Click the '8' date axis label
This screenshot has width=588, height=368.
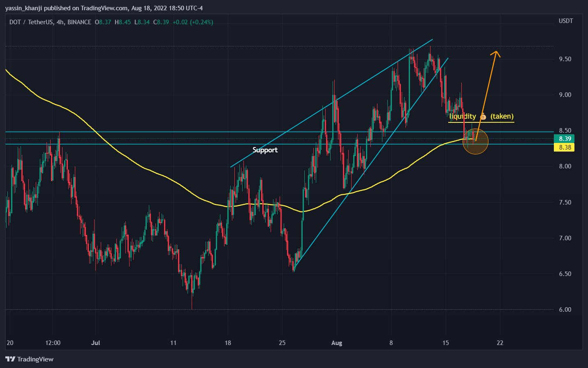tap(391, 343)
